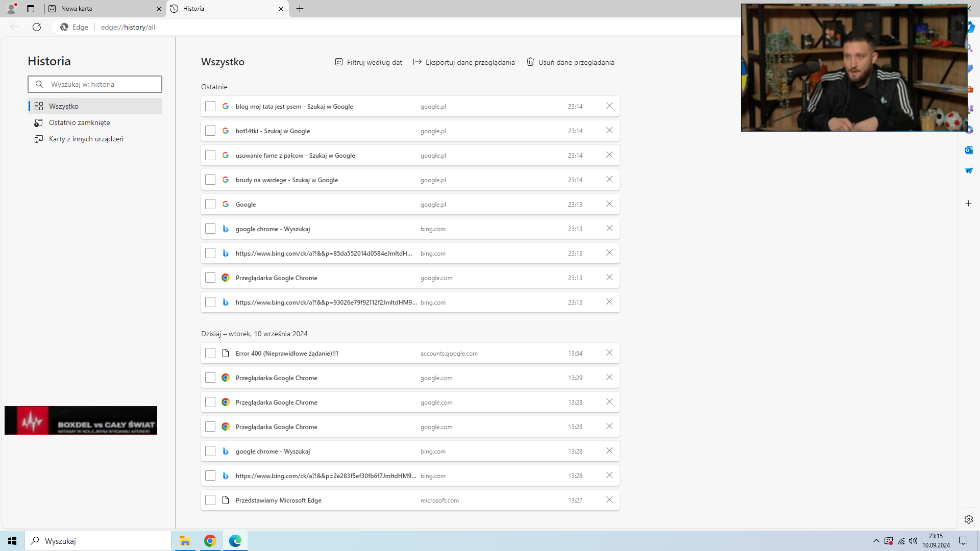Open the Ostatnio zamknięte section

tap(79, 122)
